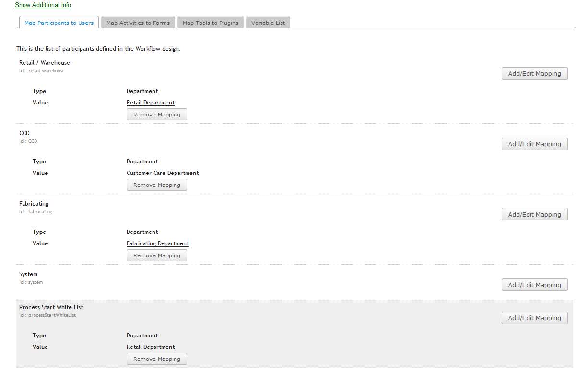
Task: Add/Edit Mapping for Retail / Warehouse participant
Action: 534,73
